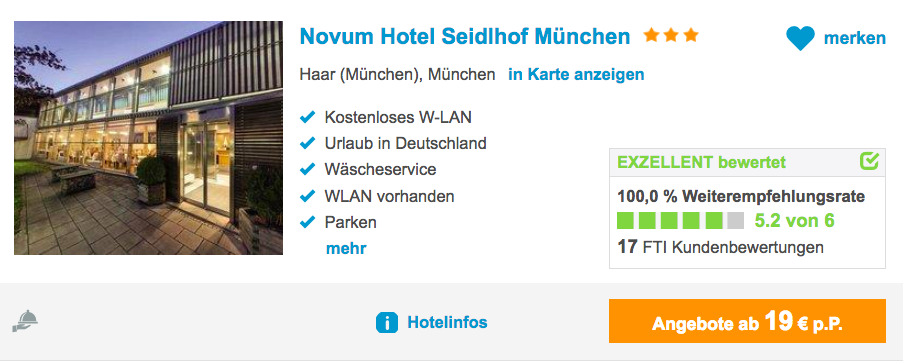Image resolution: width=903 pixels, height=361 pixels.
Task: Click the blue info icon beside Hotelinfos
Action: coord(387,322)
